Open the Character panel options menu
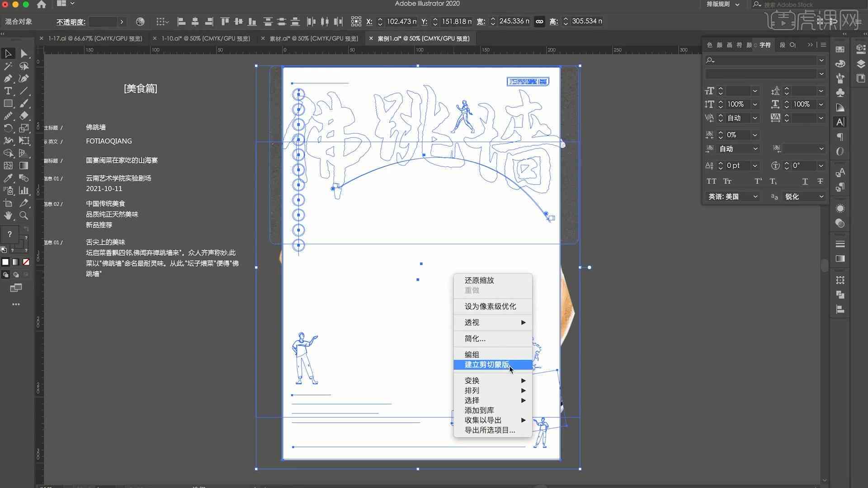The image size is (868, 488). [823, 45]
